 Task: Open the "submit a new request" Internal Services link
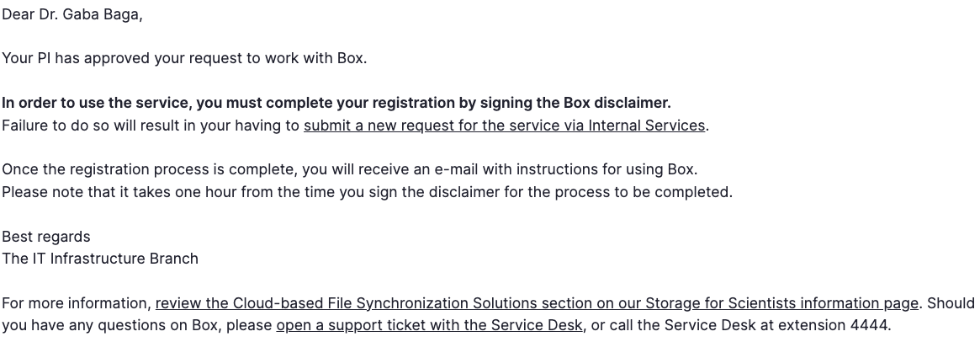(x=504, y=126)
